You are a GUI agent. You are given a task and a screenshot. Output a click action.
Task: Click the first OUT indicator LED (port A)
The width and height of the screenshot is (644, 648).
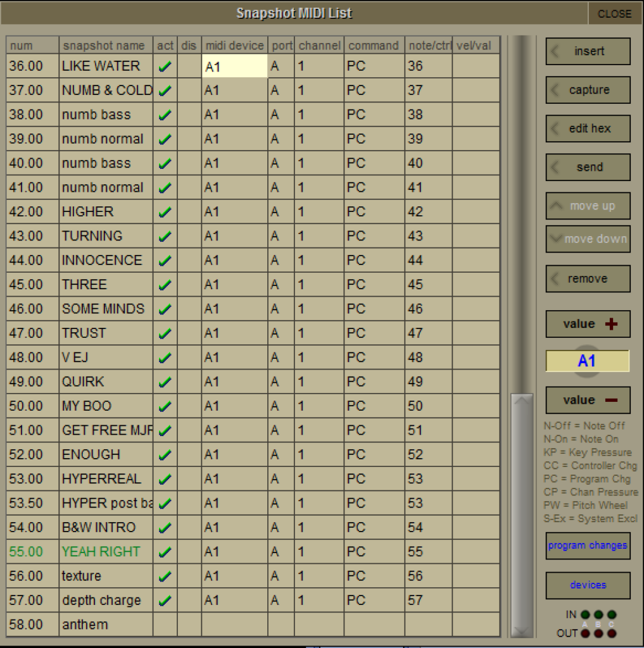tap(585, 633)
